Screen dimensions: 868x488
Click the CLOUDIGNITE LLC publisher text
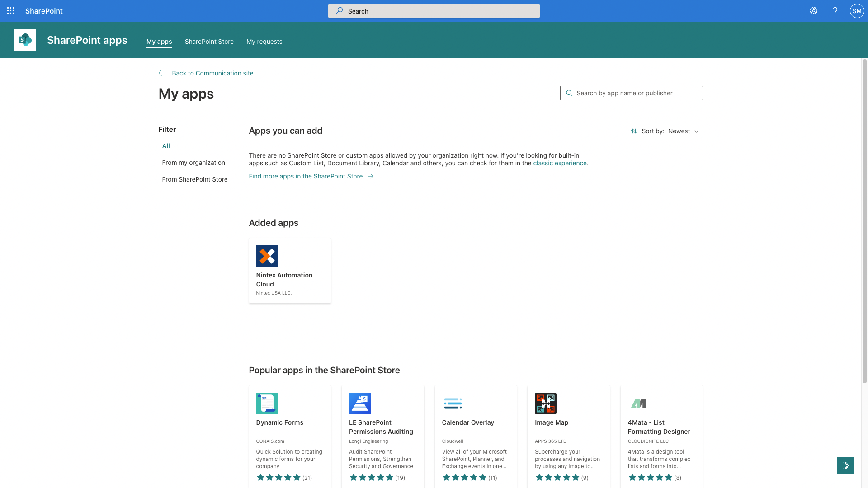[x=648, y=441]
